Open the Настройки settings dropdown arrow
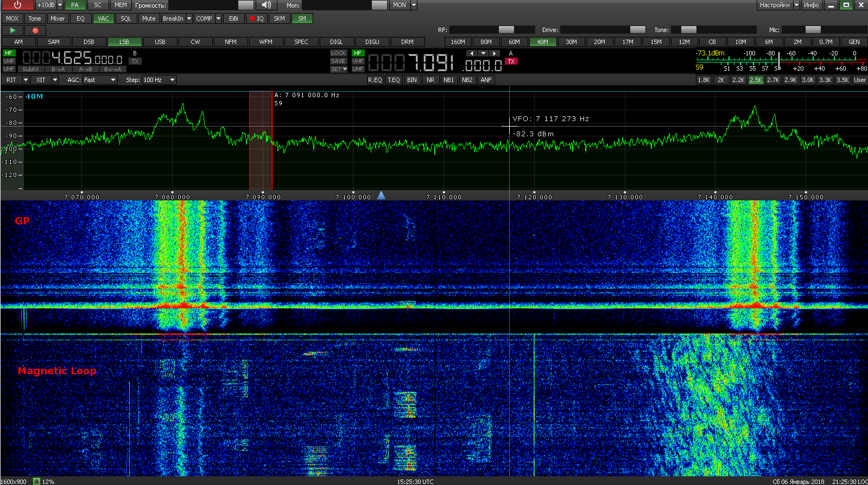The height and width of the screenshot is (485, 868). (796, 5)
